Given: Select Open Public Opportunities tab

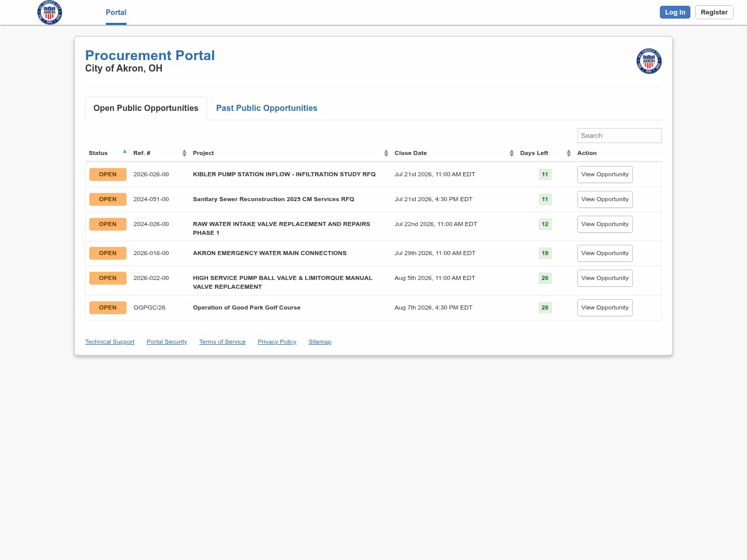Looking at the screenshot, I should pos(146,108).
